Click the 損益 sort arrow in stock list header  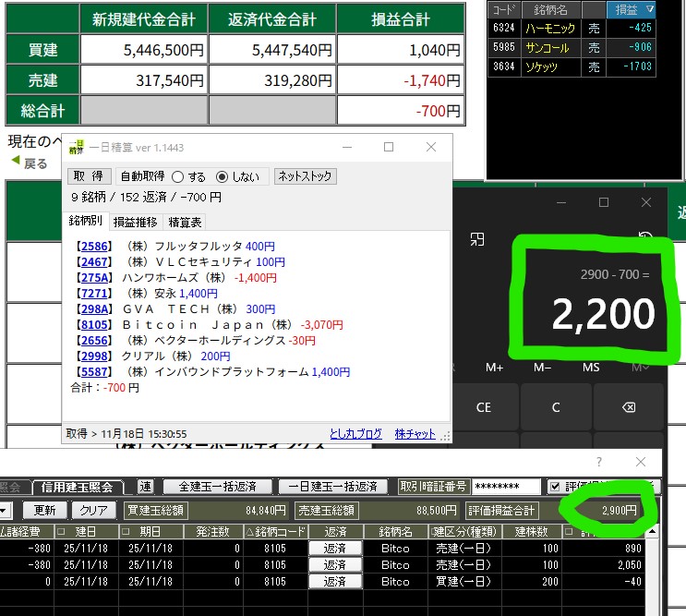[649, 9]
